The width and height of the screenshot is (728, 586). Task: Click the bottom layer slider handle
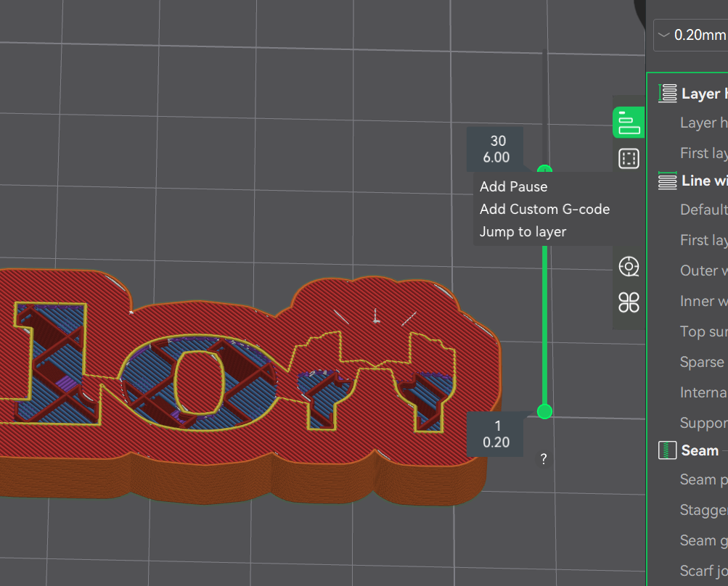tap(544, 411)
